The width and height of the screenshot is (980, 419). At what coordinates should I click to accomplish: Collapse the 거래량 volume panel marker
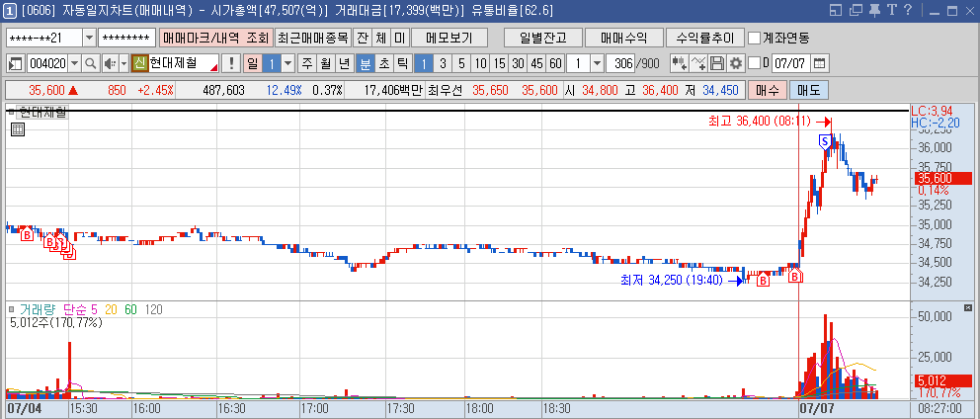tap(11, 309)
